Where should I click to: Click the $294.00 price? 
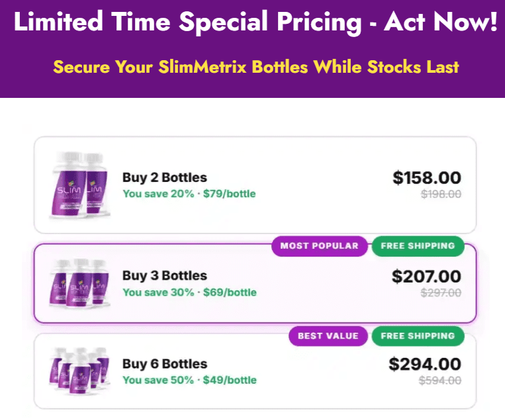[425, 364]
